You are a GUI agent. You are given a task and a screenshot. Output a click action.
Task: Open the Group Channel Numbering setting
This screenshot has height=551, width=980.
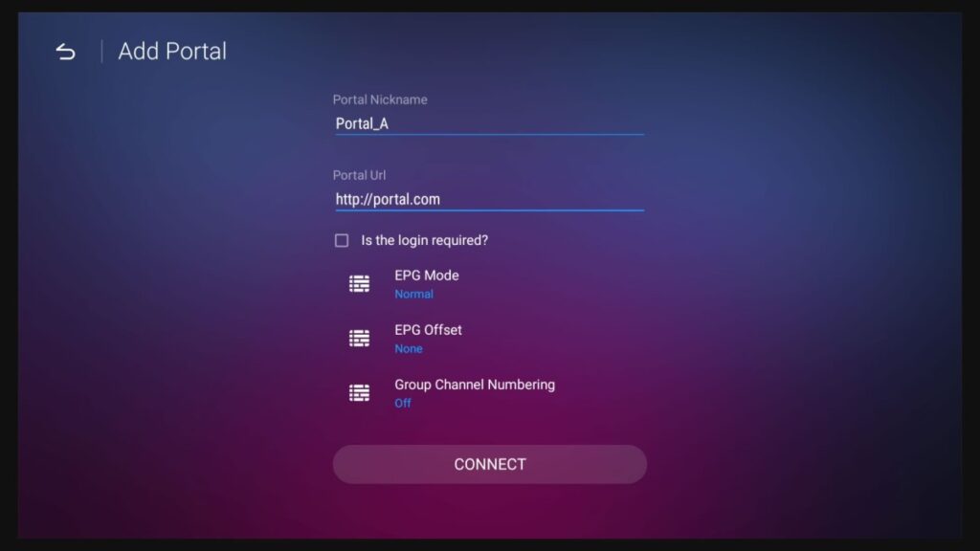490,393
